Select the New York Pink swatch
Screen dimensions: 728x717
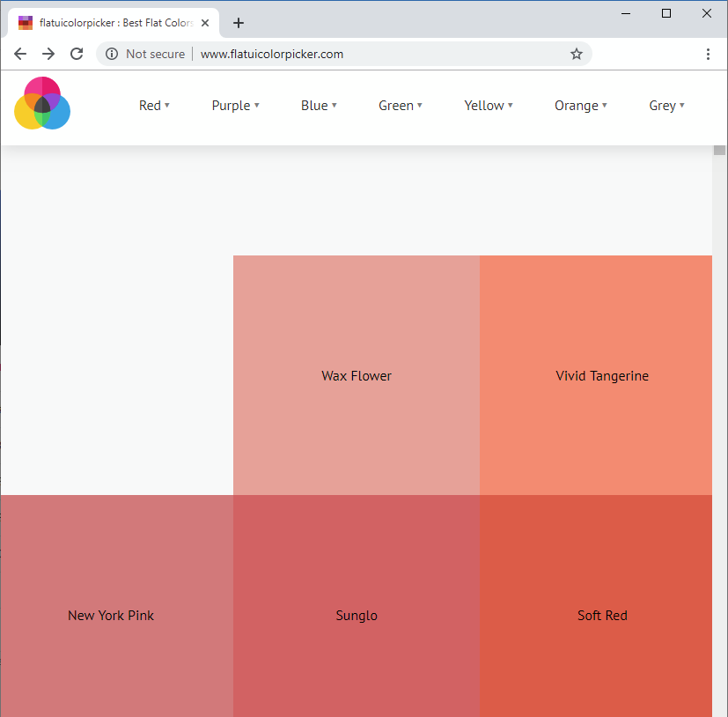click(x=117, y=606)
